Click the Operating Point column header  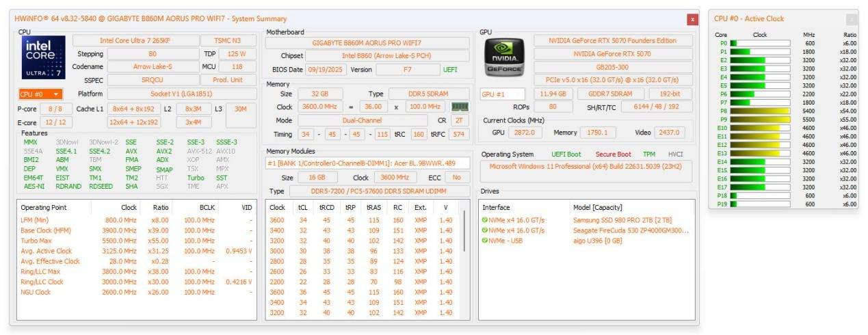click(x=44, y=207)
